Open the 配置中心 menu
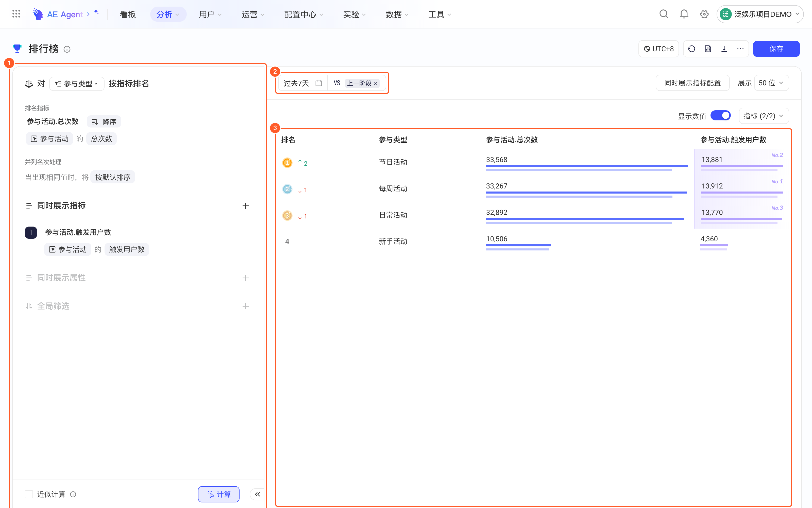 pos(303,14)
